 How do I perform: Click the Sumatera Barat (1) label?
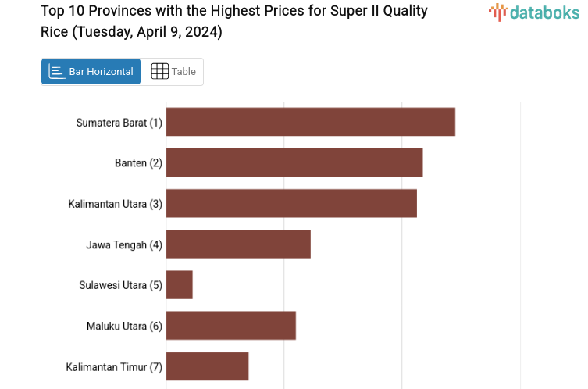click(x=119, y=123)
